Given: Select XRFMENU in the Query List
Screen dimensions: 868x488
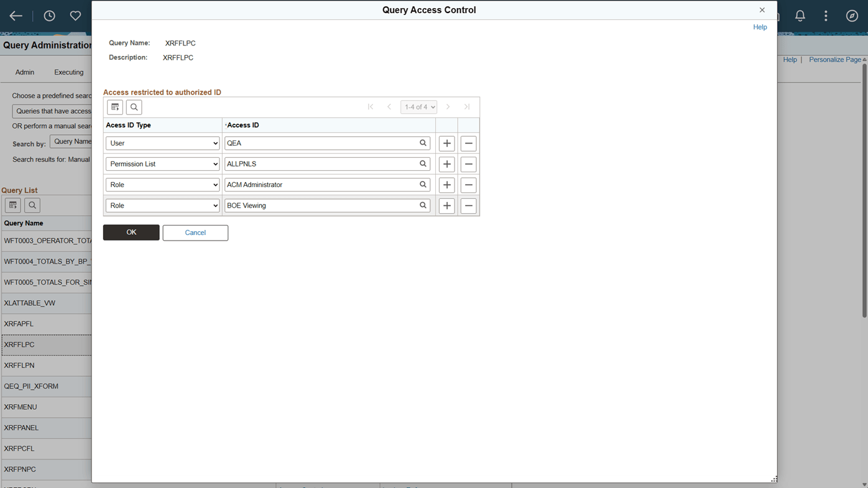Looking at the screenshot, I should click(21, 407).
